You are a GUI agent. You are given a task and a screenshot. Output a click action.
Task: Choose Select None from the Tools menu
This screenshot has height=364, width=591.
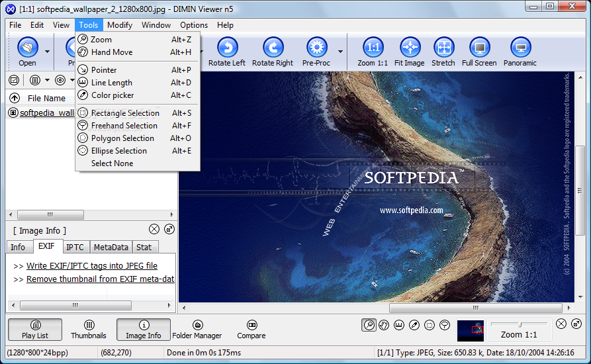138,163
